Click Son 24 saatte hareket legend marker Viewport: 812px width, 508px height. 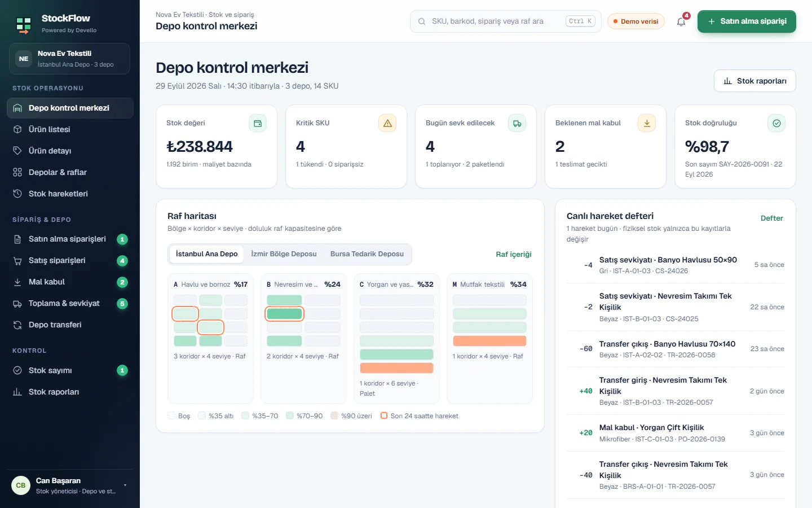coord(384,415)
